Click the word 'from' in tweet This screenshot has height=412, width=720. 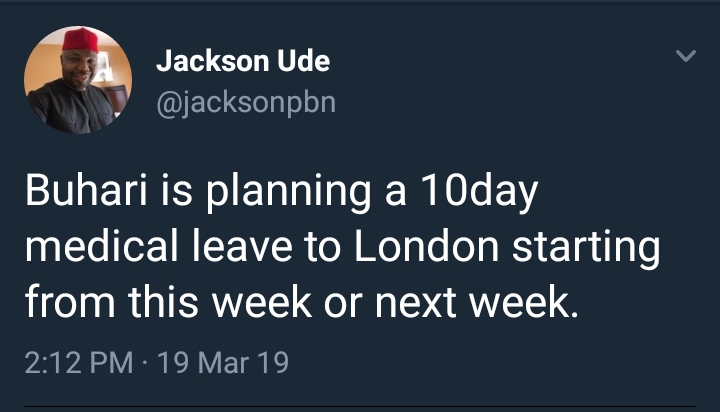63,301
